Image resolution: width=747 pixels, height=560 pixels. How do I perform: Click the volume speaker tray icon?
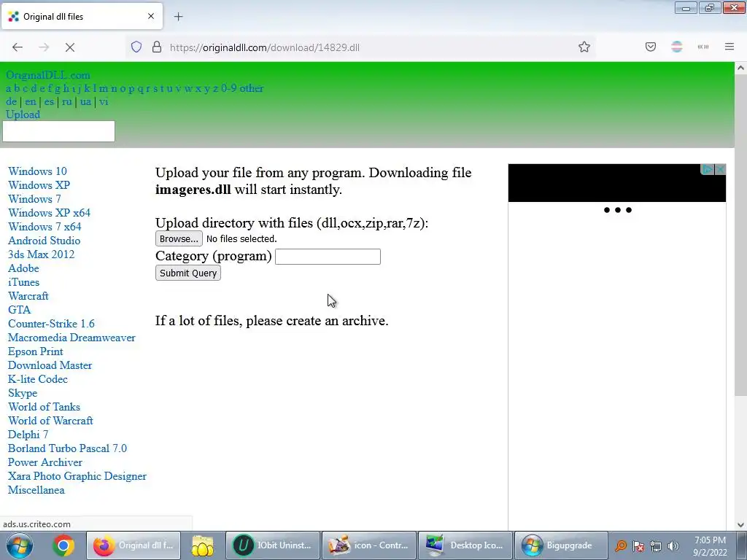(673, 546)
